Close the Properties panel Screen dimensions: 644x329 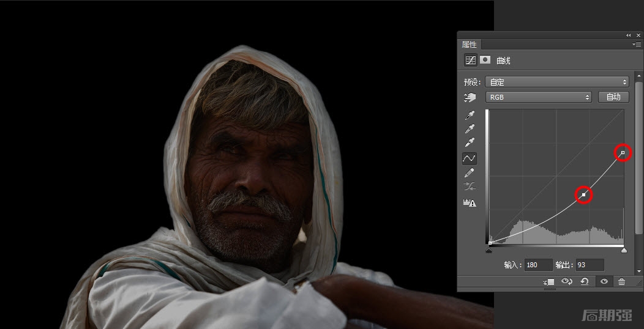click(638, 35)
